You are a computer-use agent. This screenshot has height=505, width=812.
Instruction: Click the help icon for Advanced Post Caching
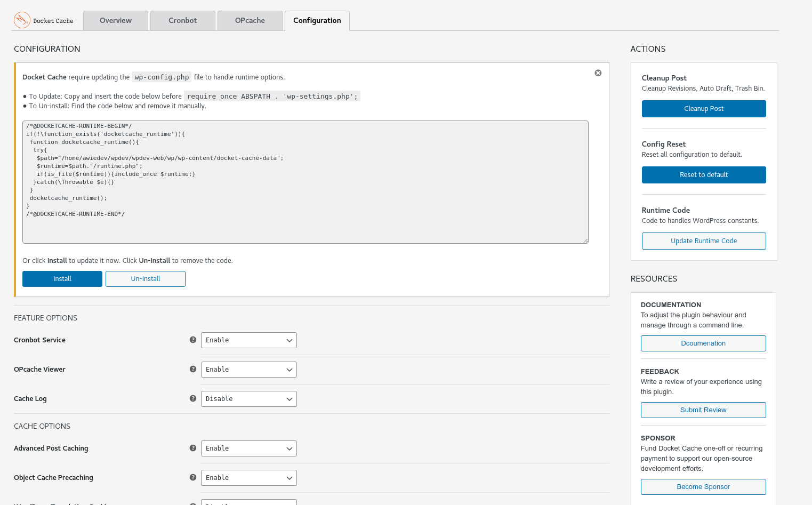tap(192, 448)
